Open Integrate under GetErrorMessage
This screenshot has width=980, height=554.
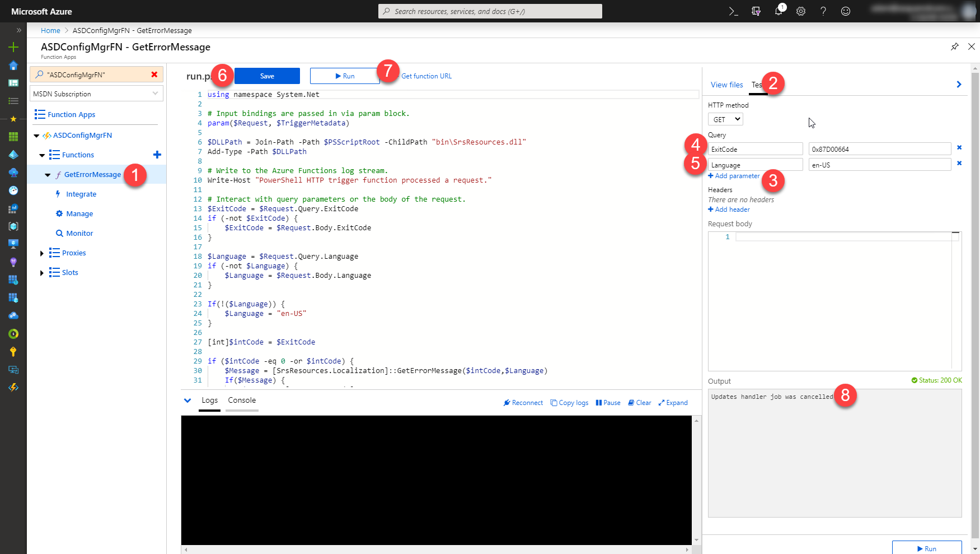pos(81,194)
